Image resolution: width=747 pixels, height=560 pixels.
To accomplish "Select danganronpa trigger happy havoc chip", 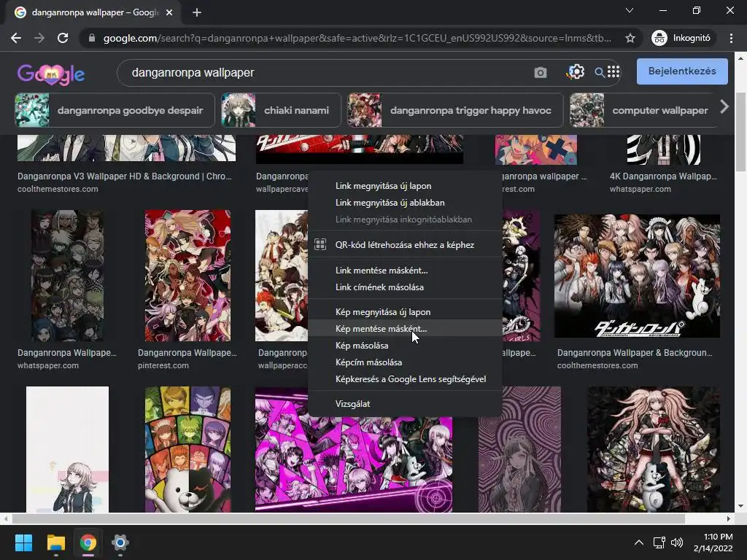I will 455,111.
